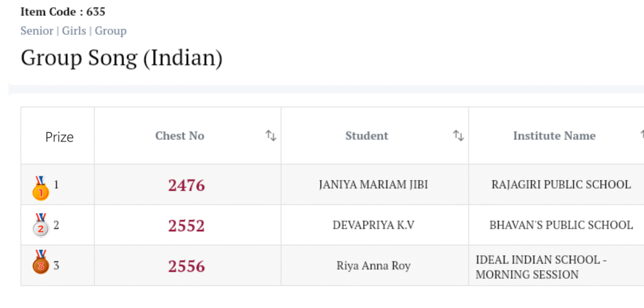Select chest number 2552
Screen dimensions: 644x308
186,225
